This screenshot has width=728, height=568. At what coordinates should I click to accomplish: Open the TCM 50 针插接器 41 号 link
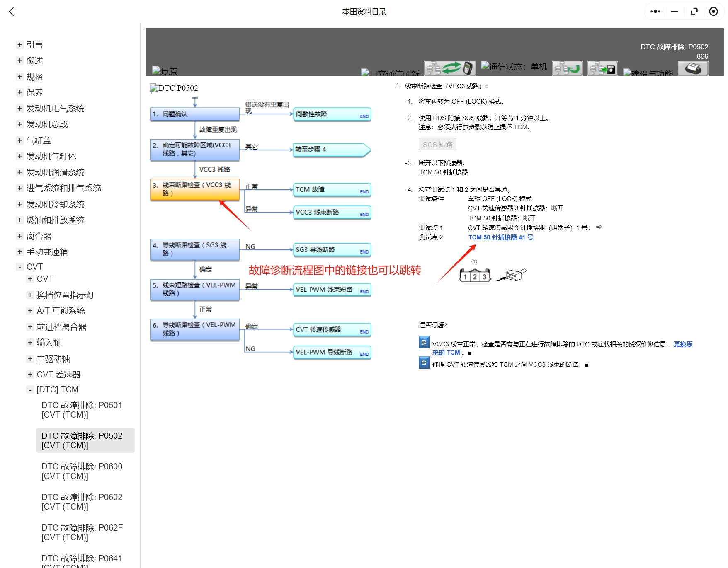[x=500, y=237]
